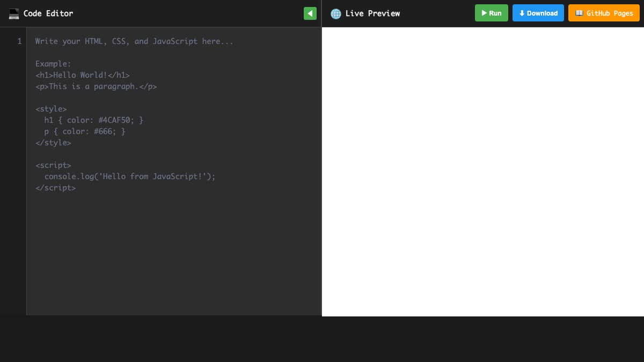Image resolution: width=644 pixels, height=362 pixels.
Task: Collapse the code editor with the green arrow
Action: [x=310, y=13]
